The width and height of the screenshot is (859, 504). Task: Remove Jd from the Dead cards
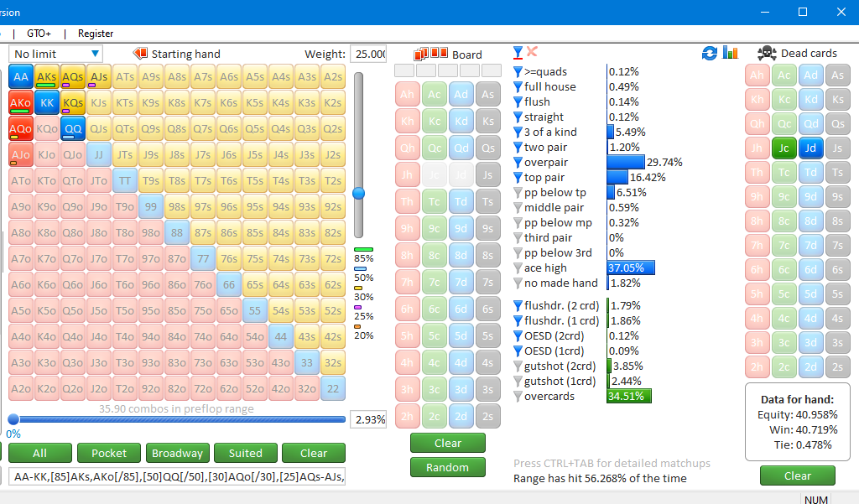[811, 148]
